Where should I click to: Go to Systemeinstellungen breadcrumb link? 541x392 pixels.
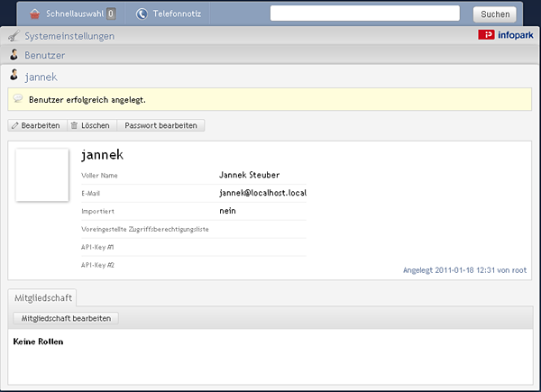click(69, 36)
